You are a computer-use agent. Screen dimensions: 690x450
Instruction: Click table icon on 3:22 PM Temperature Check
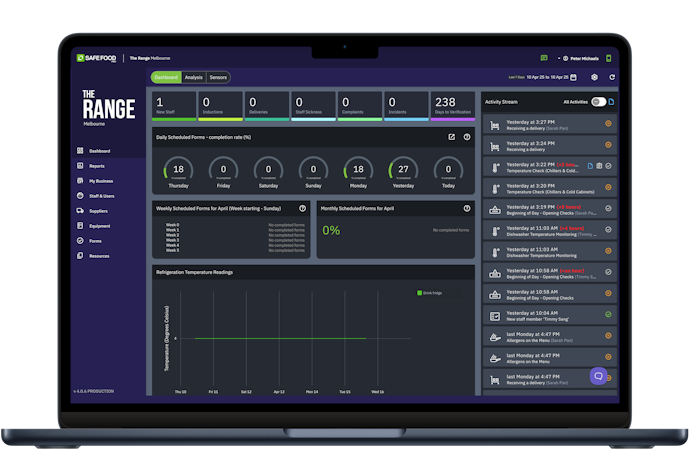[x=599, y=166]
